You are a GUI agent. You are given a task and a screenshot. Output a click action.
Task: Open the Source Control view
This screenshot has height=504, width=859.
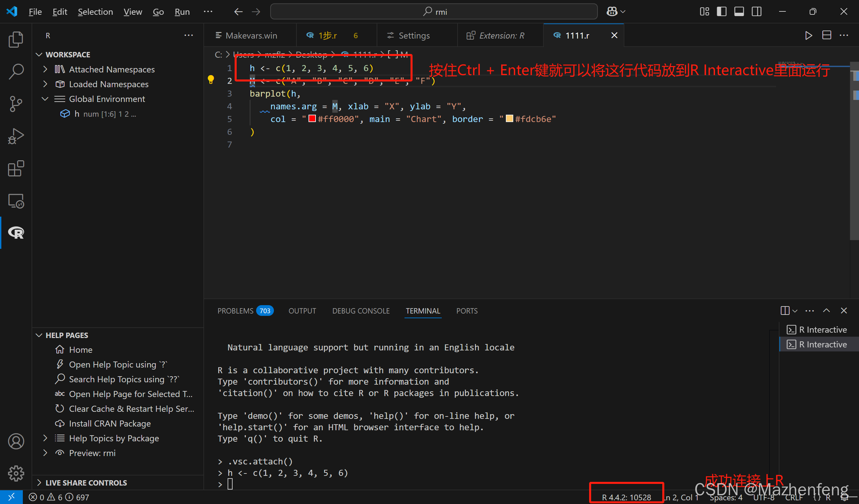[x=16, y=104]
